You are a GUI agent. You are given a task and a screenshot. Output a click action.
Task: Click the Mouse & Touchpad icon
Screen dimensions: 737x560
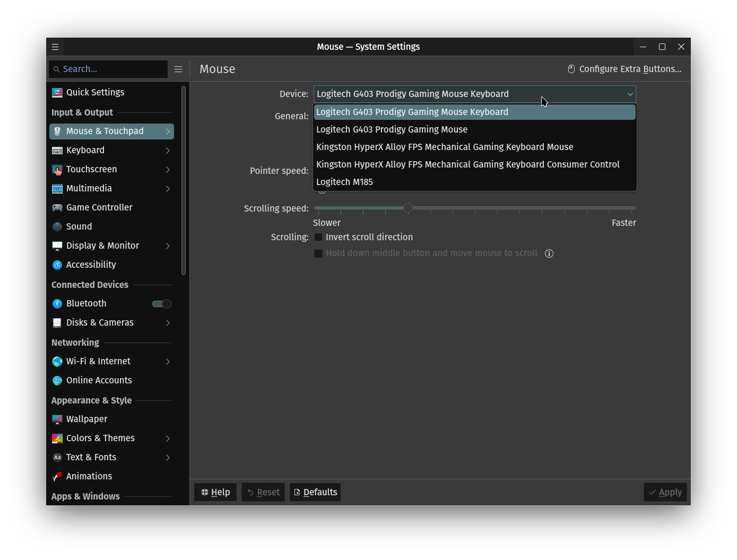click(x=57, y=132)
